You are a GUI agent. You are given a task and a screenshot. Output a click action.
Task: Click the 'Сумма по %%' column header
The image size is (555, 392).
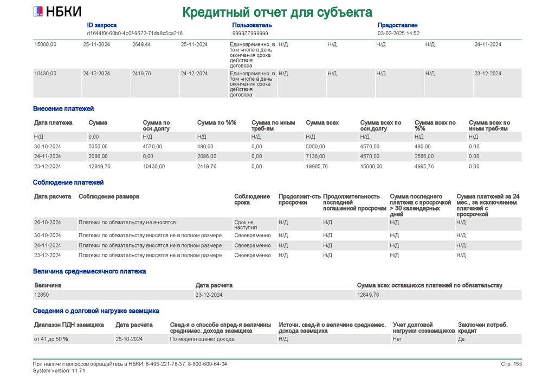[x=217, y=123]
